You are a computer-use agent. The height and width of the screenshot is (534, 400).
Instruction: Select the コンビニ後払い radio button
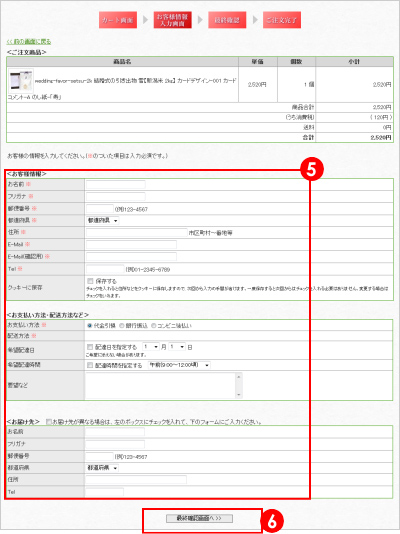(x=154, y=326)
